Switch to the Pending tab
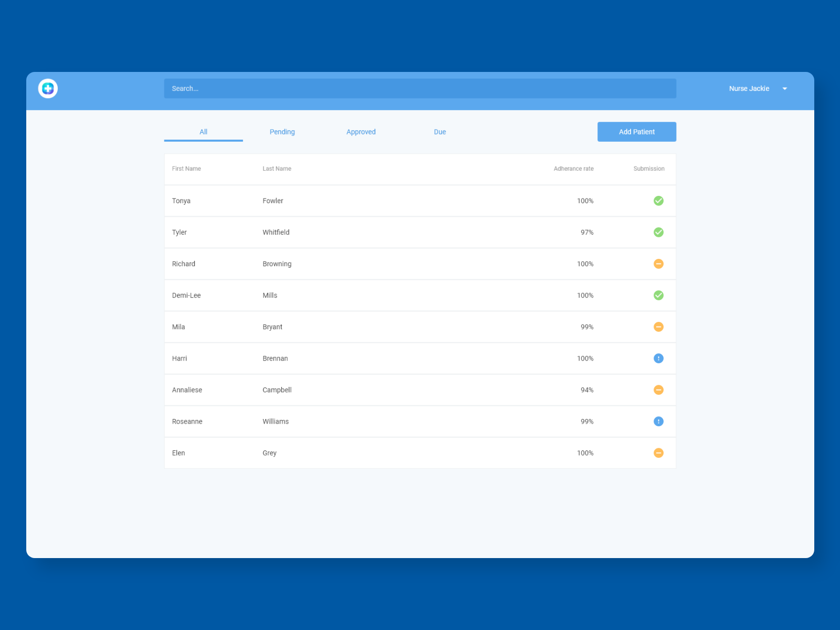Image resolution: width=840 pixels, height=630 pixels. click(282, 132)
